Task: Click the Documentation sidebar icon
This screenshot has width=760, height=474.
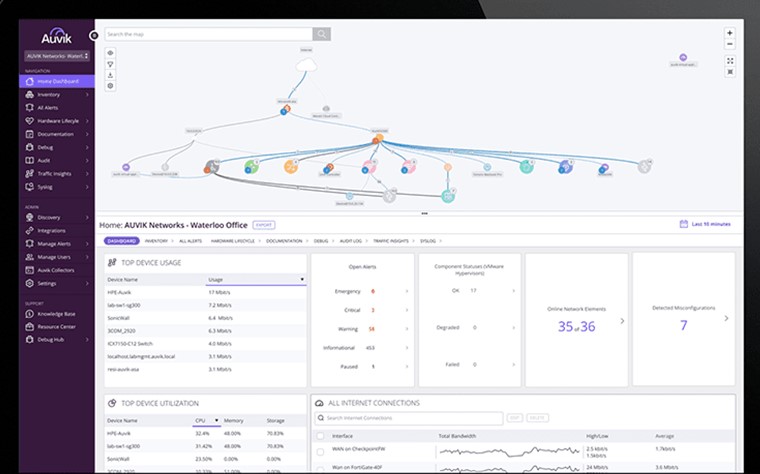Action: pos(30,134)
